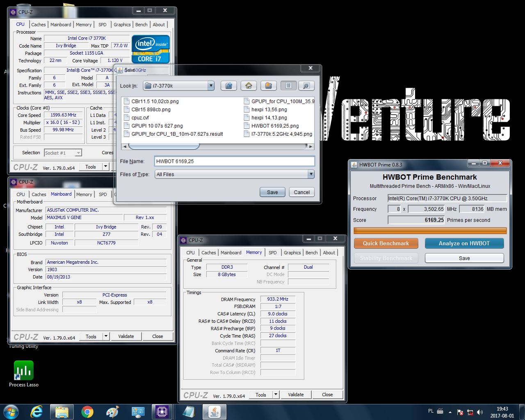Open the Process Lasso desktop shortcut
525x420 pixels.
(x=24, y=374)
